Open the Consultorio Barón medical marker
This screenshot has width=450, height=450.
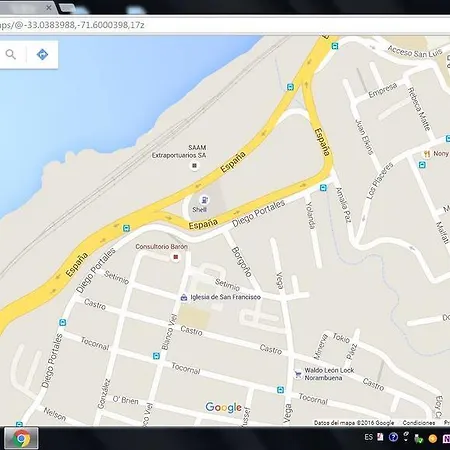[175, 257]
